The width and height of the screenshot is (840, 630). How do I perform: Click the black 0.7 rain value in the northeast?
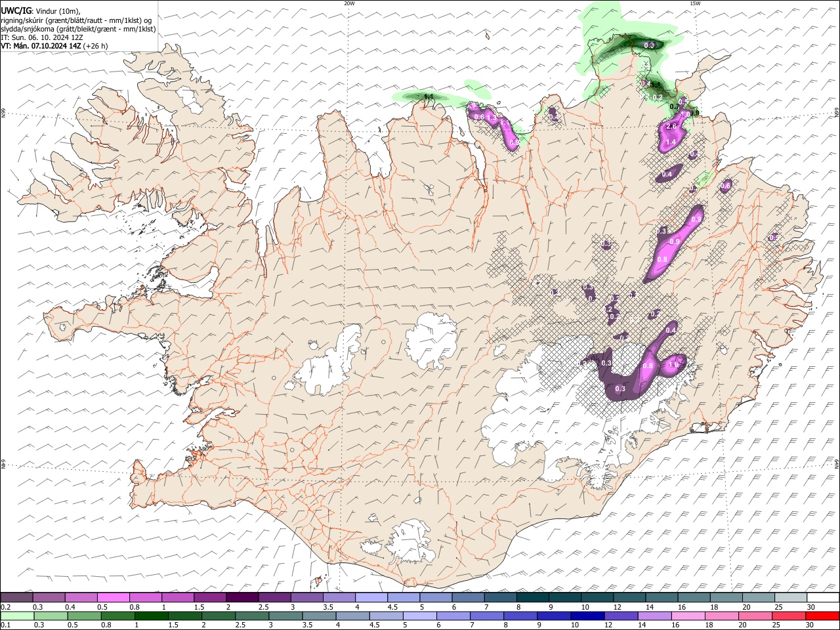(674, 107)
